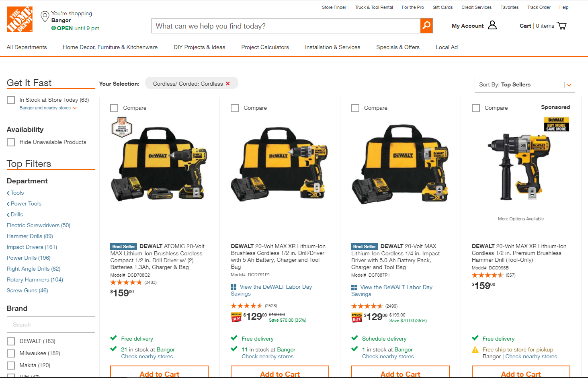
Task: Click the My Account person icon
Action: (x=492, y=25)
